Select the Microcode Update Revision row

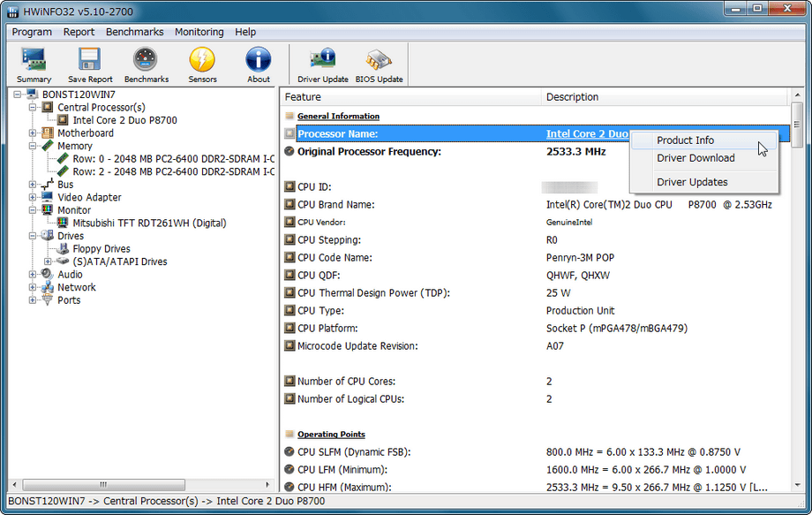537,346
